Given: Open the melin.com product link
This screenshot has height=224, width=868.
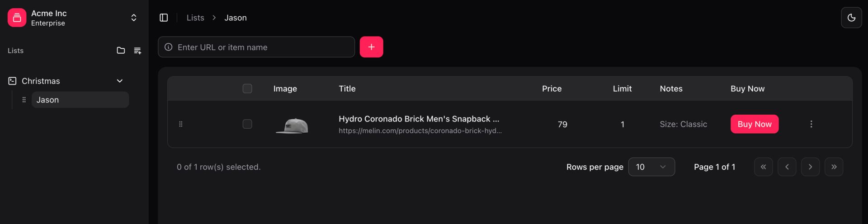Looking at the screenshot, I should tap(420, 131).
